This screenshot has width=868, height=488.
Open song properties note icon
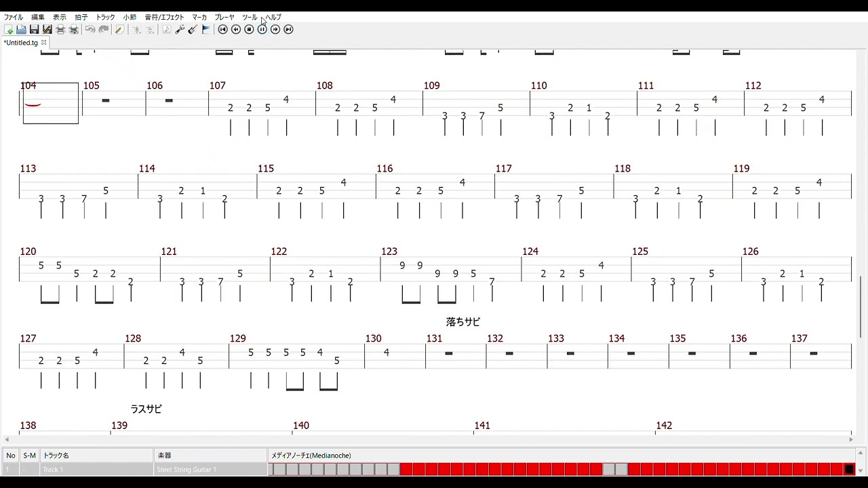click(x=166, y=29)
